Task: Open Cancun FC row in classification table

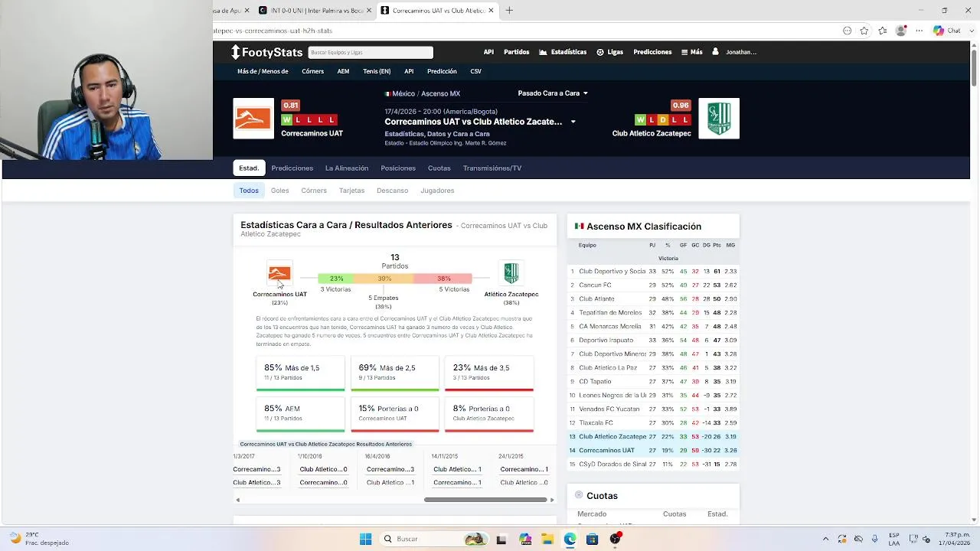Action: pyautogui.click(x=653, y=285)
